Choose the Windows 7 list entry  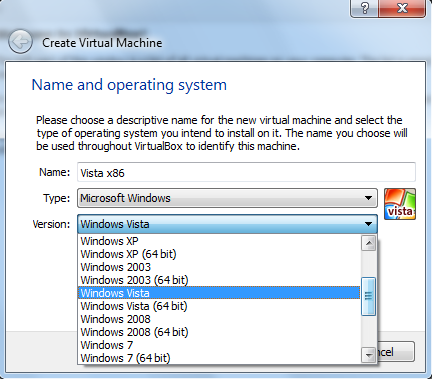click(x=219, y=345)
